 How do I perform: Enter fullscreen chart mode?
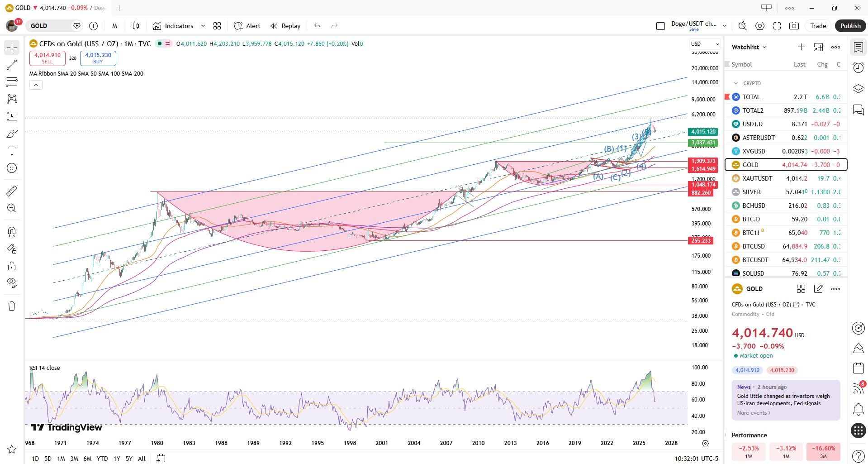point(777,26)
